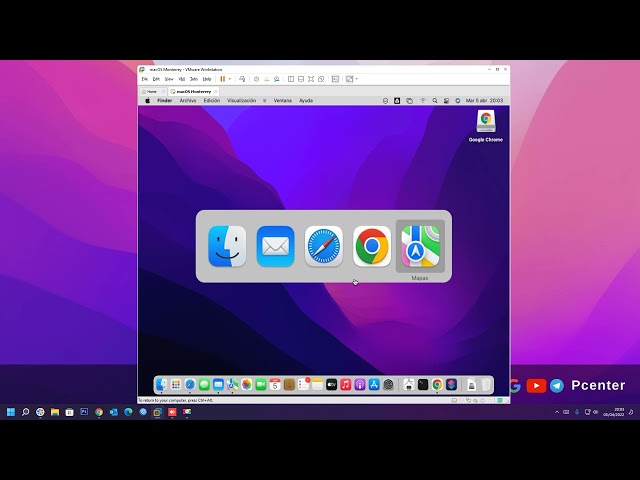This screenshot has height=480, width=640.
Task: Open Google Chrome from the dock
Action: [x=437, y=384]
